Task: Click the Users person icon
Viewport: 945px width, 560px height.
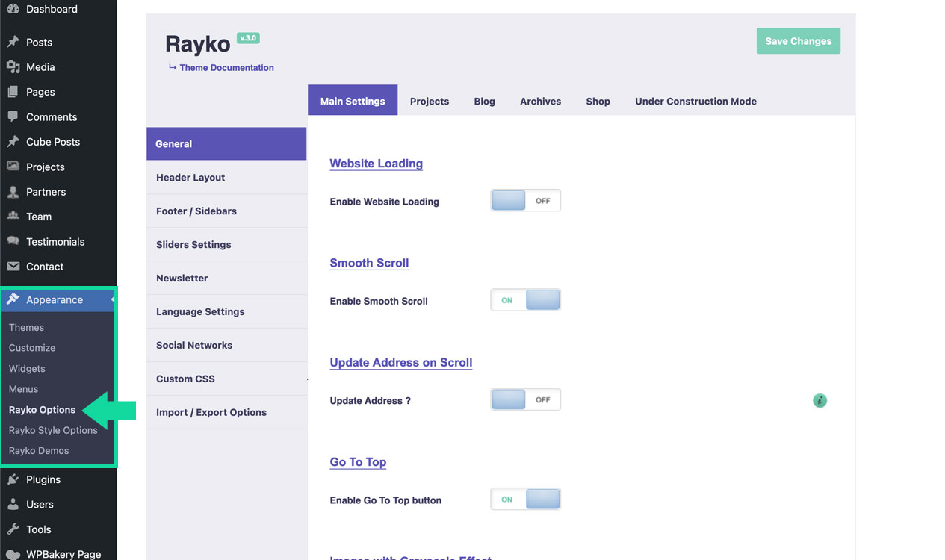Action: tap(13, 505)
